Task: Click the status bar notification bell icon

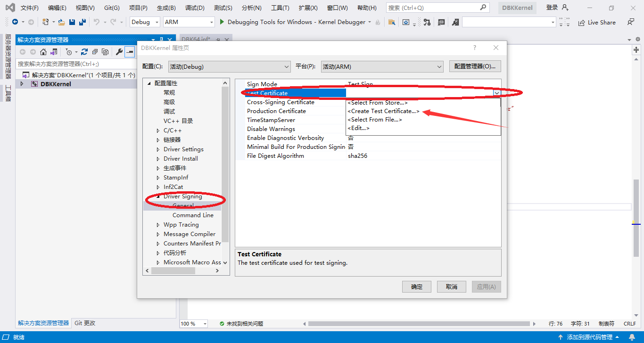Action: (633, 337)
